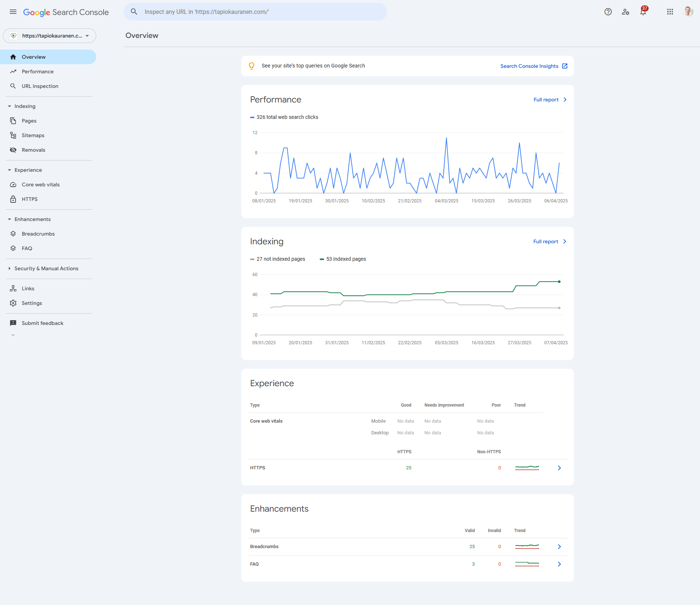The image size is (700, 605).
Task: Open the account profile avatar
Action: pos(688,12)
